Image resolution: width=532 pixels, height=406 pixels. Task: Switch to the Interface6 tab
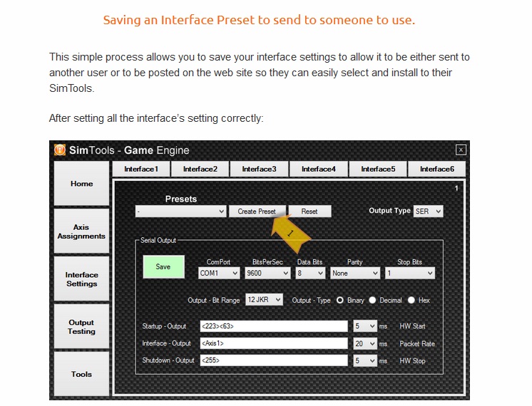pyautogui.click(x=437, y=169)
